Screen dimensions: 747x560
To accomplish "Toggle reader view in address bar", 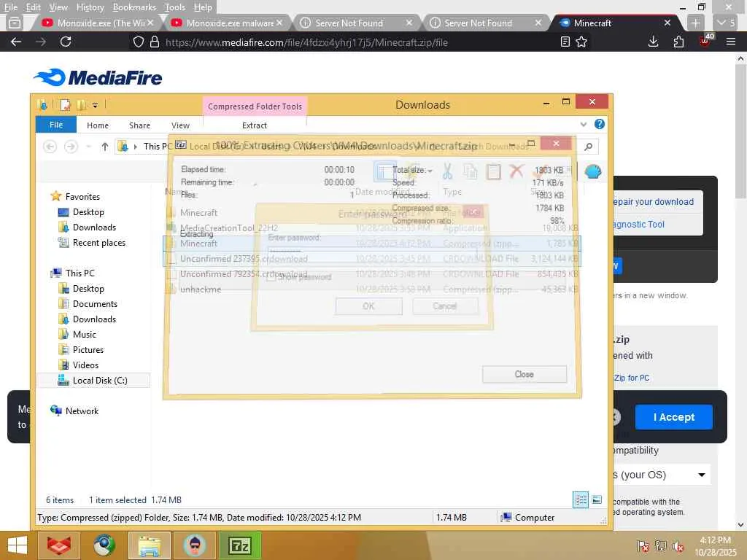I will point(565,42).
